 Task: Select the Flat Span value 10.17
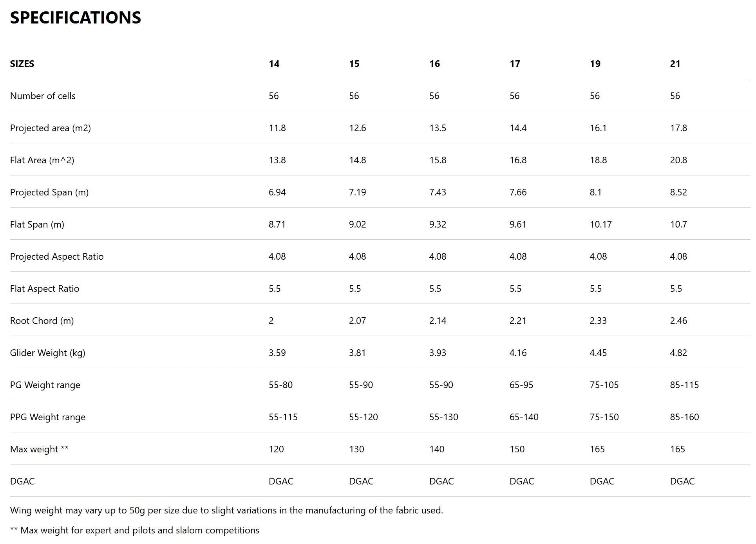coord(600,224)
